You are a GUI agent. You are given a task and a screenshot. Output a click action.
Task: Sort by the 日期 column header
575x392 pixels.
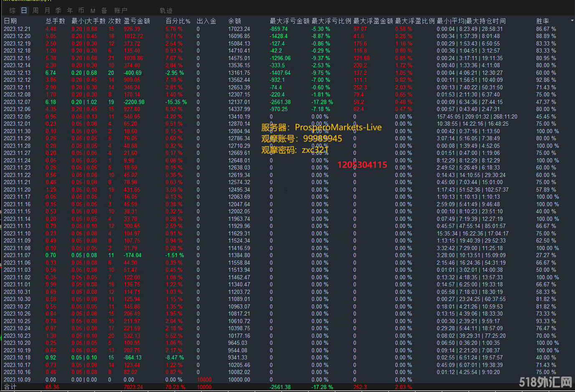click(10, 21)
